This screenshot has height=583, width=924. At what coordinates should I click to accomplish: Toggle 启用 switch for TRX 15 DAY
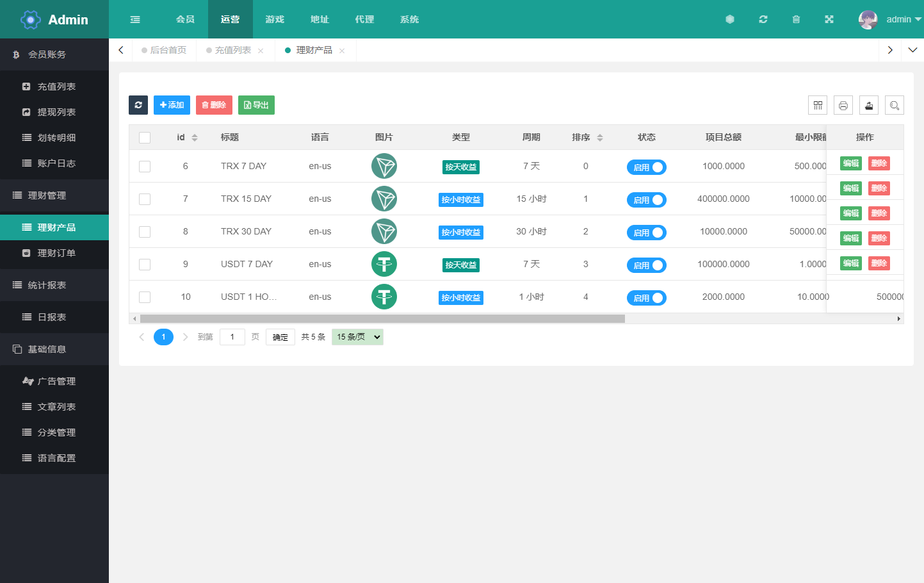(x=647, y=200)
